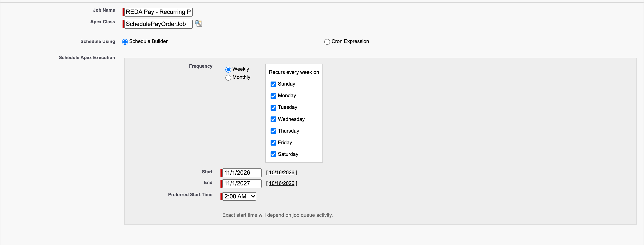The width and height of the screenshot is (644, 245).
Task: Uncheck the Friday checkbox
Action: pyautogui.click(x=273, y=143)
